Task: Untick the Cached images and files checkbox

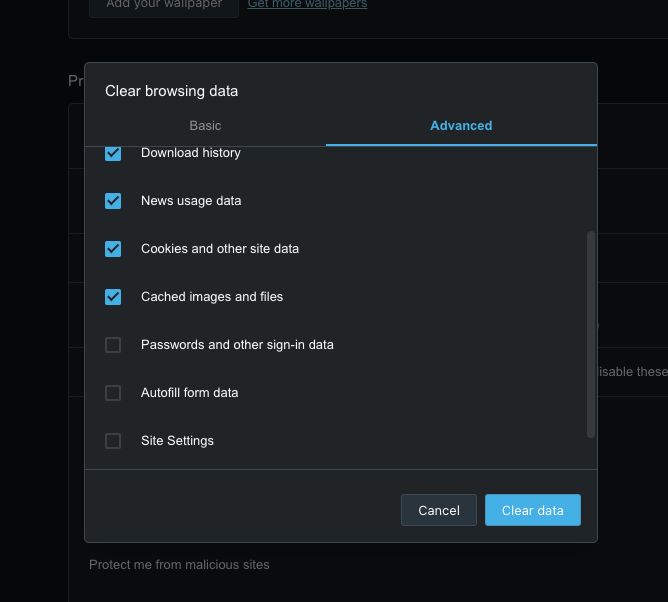Action: 113,297
